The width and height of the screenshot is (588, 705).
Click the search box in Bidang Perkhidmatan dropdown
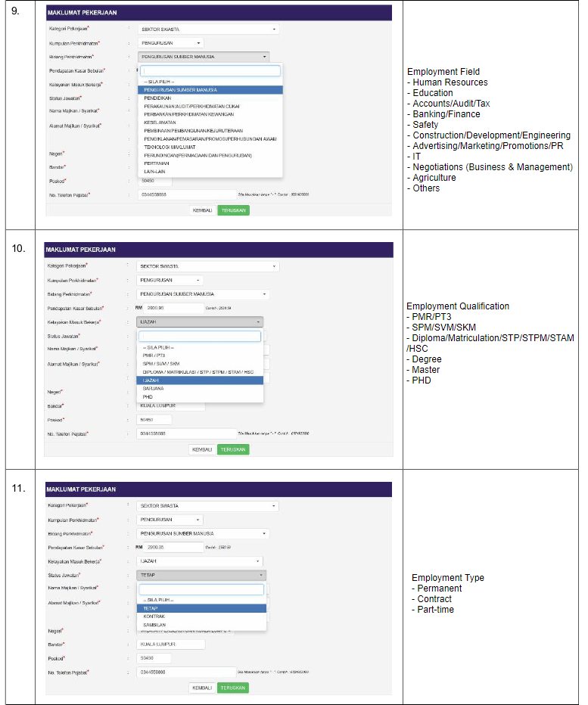click(x=210, y=71)
